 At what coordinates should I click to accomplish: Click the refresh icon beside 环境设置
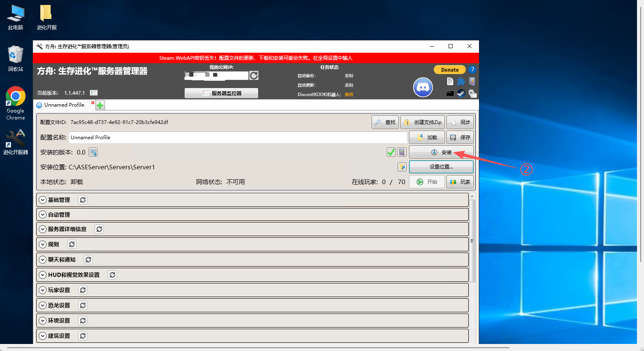point(83,321)
